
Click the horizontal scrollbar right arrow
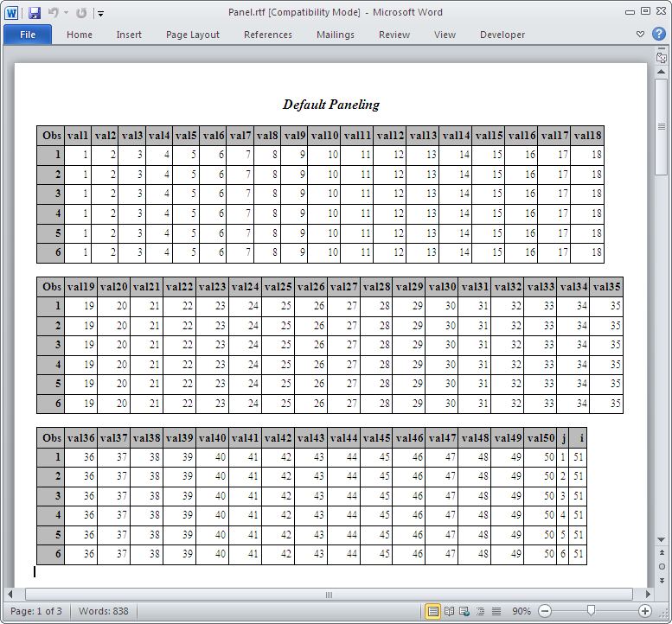click(648, 594)
